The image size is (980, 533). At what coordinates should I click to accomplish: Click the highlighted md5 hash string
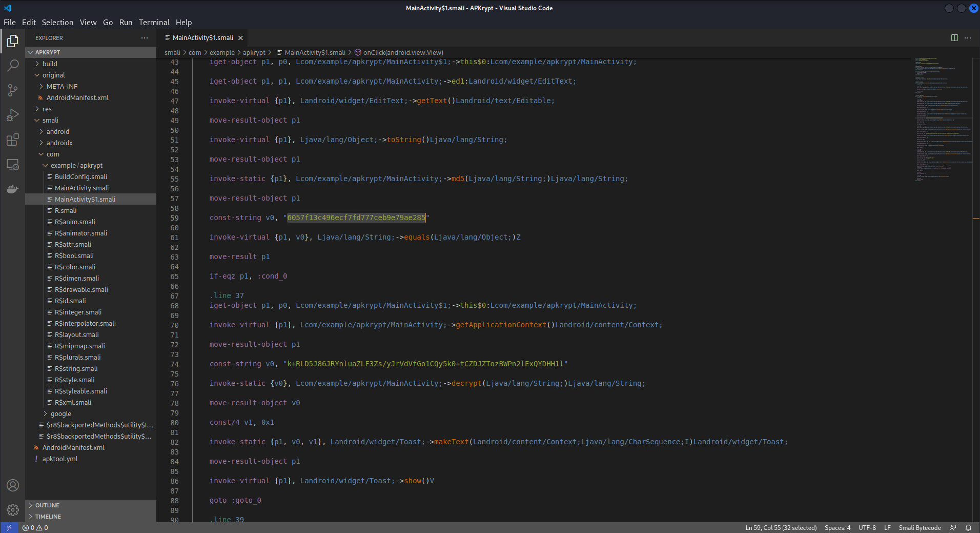[x=356, y=218]
